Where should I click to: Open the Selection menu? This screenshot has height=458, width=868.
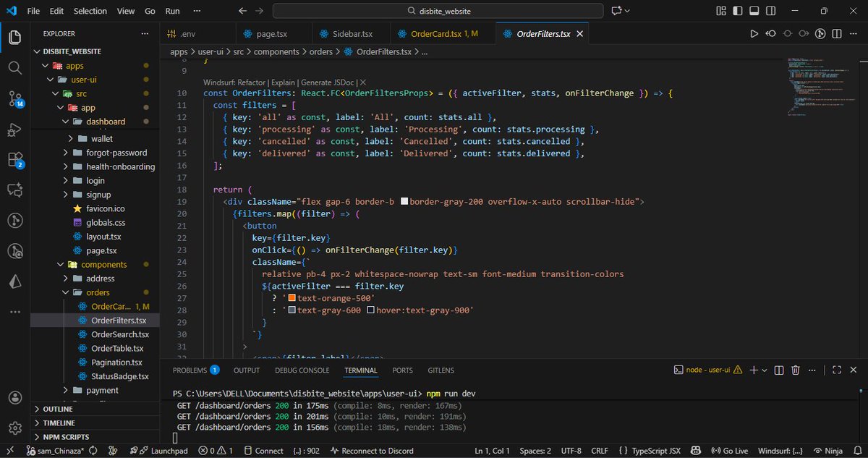click(x=90, y=11)
